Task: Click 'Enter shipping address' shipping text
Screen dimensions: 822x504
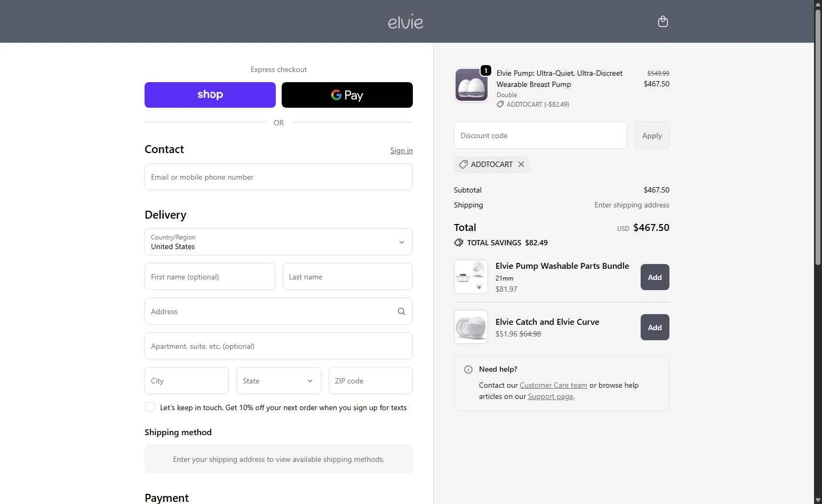Action: 632,205
